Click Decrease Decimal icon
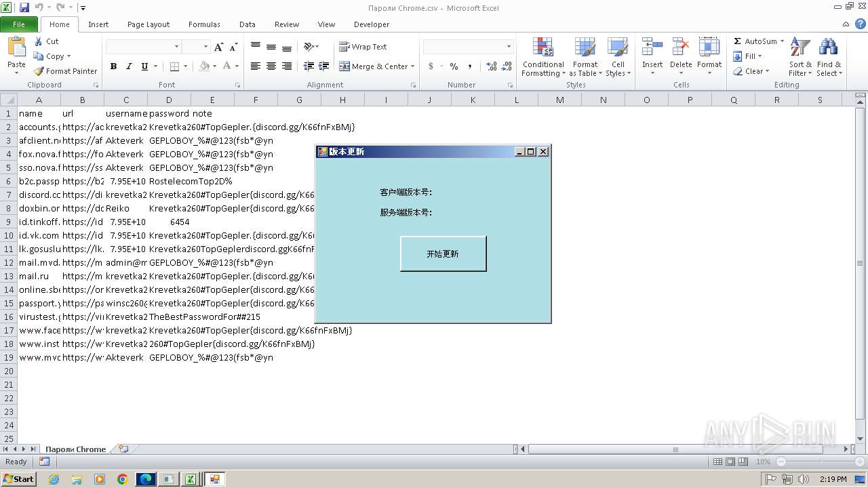 click(507, 66)
